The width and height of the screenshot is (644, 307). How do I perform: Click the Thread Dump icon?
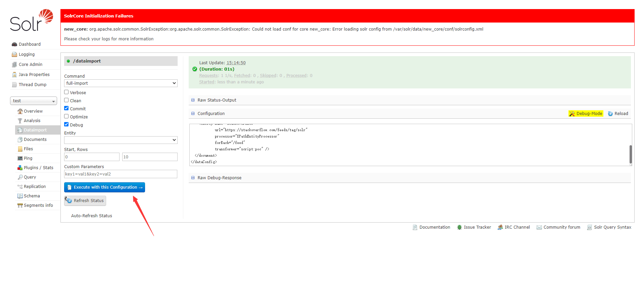[14, 85]
